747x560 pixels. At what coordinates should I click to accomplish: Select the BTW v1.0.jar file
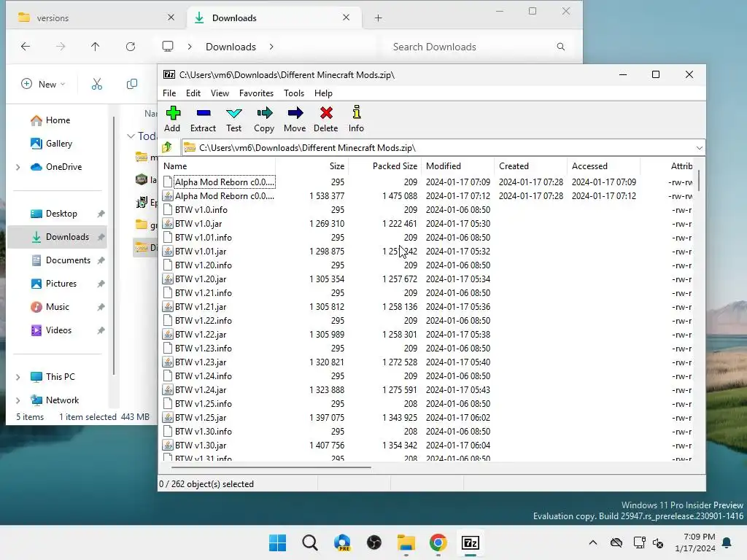(x=198, y=224)
